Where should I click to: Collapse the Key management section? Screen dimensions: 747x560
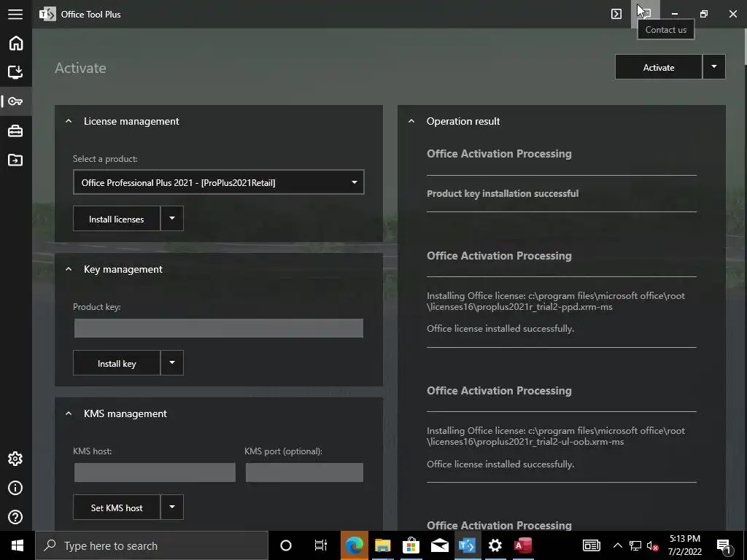tap(69, 269)
